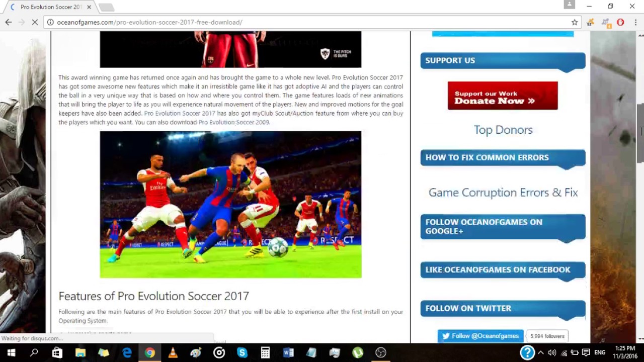Open the Top Donors link
Viewport: 644px width, 362px height.
[503, 130]
